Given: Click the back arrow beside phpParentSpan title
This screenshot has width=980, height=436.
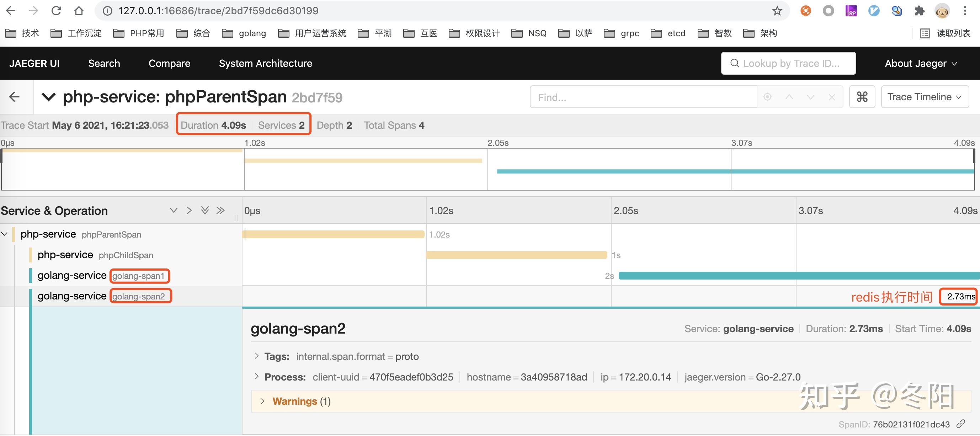Looking at the screenshot, I should [14, 97].
